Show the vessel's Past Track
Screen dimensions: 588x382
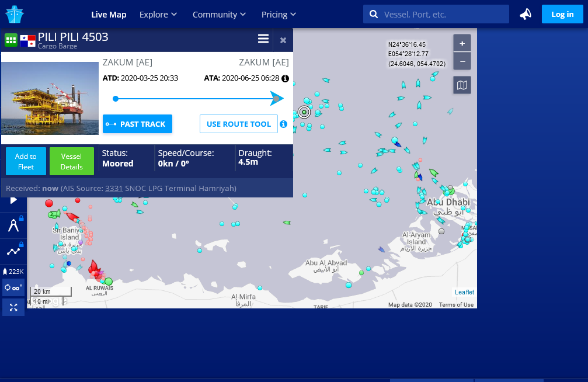point(137,124)
